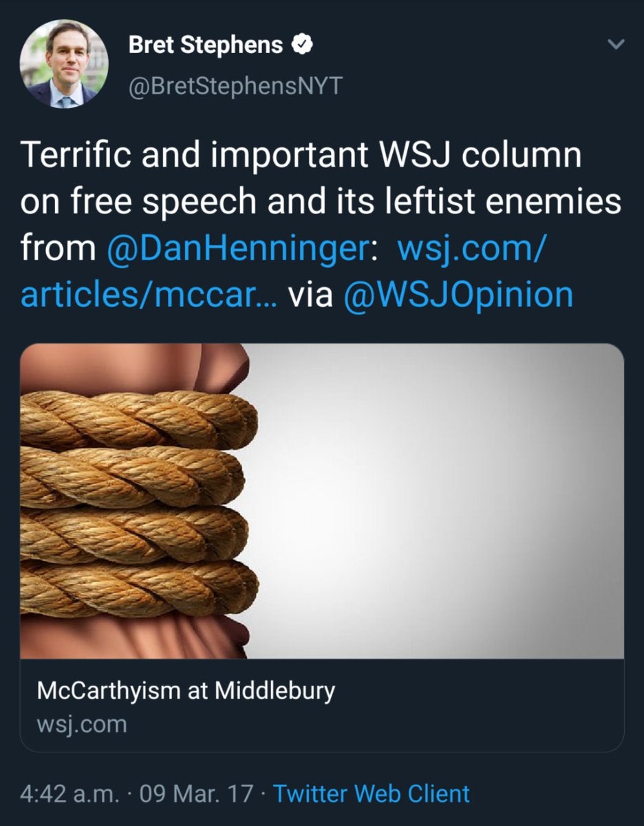Visit the @BretStephensNYT handle
The image size is (644, 826).
pos(235,87)
